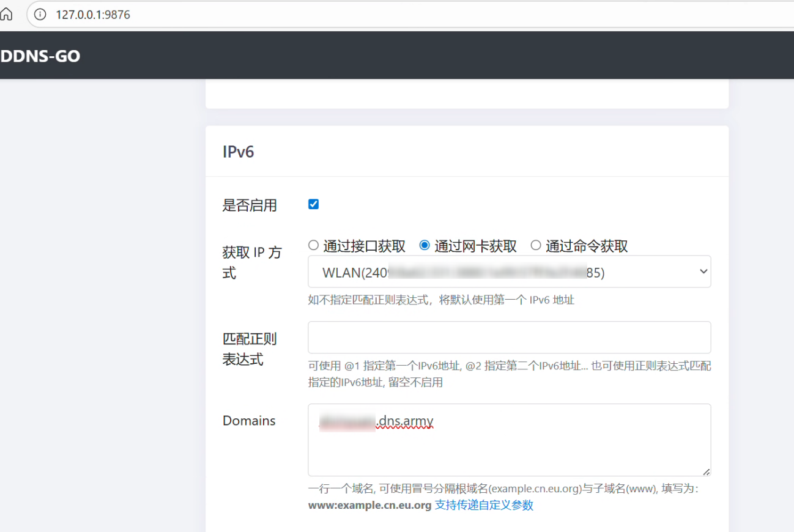Keep 通过网卡获取 option selected

[x=425, y=245]
